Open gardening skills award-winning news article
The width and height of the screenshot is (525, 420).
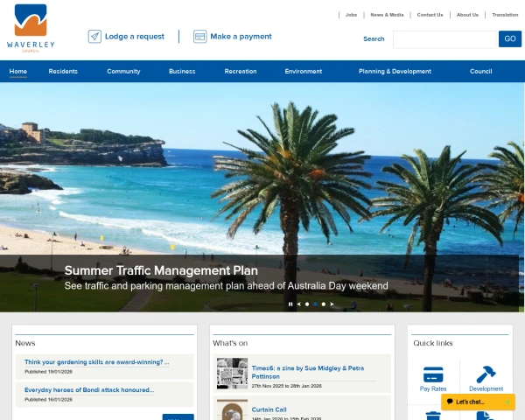coord(97,362)
